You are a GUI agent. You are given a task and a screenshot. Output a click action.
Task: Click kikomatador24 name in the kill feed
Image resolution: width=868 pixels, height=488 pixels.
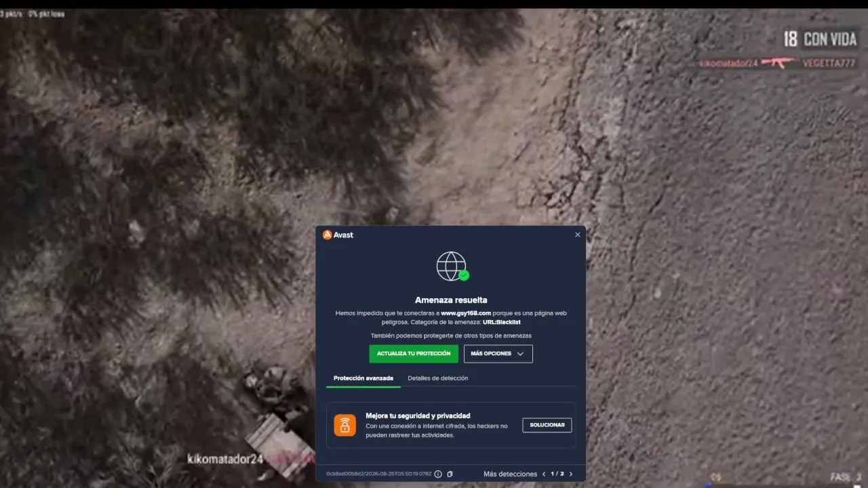pos(728,63)
